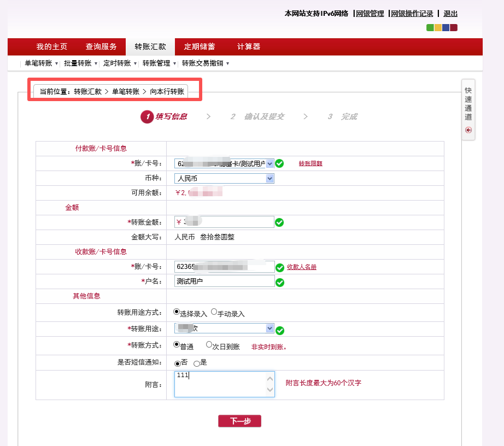Open the 币种 currency dropdown
The height and width of the screenshot is (446, 504).
pyautogui.click(x=269, y=178)
